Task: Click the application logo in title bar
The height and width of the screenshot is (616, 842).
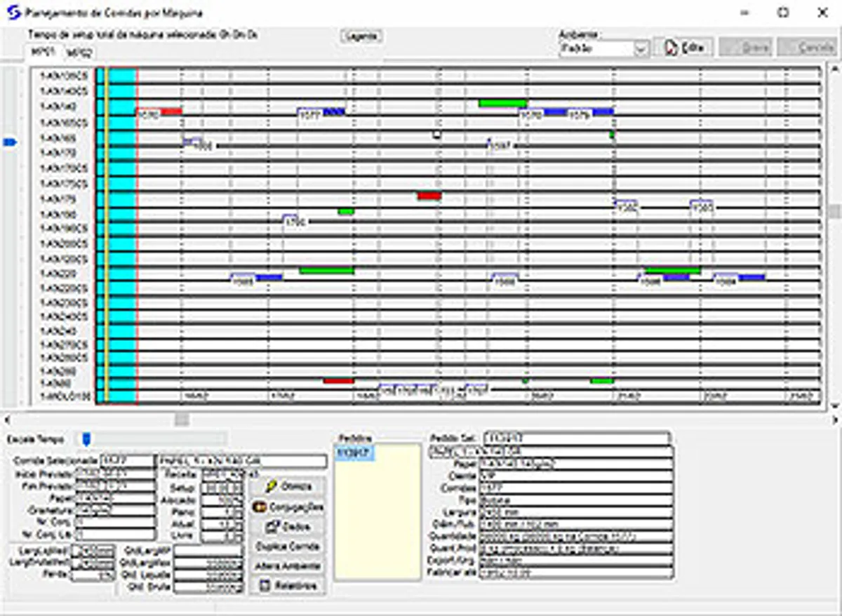Action: (11, 12)
